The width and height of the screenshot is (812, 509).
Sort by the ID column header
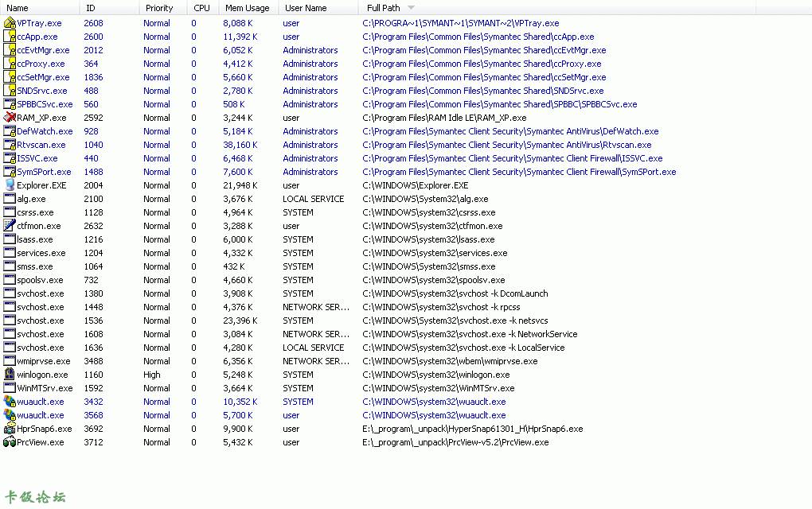click(x=109, y=8)
